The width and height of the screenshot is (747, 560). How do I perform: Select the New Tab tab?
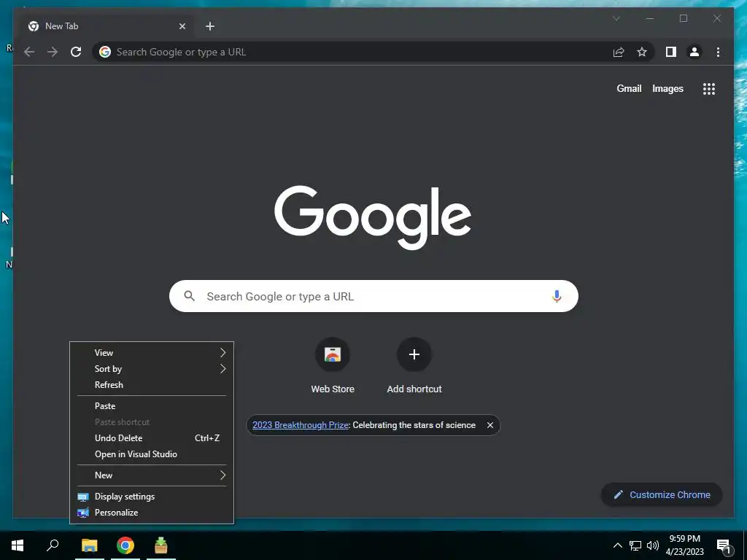107,26
